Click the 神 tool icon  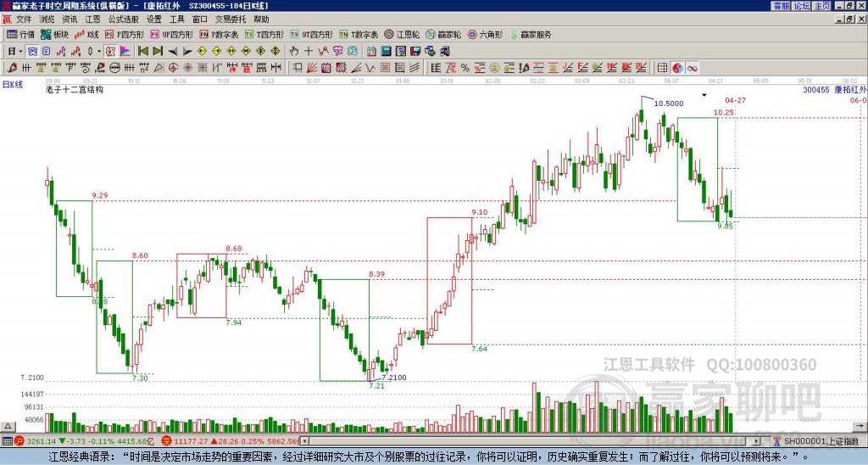[231, 68]
